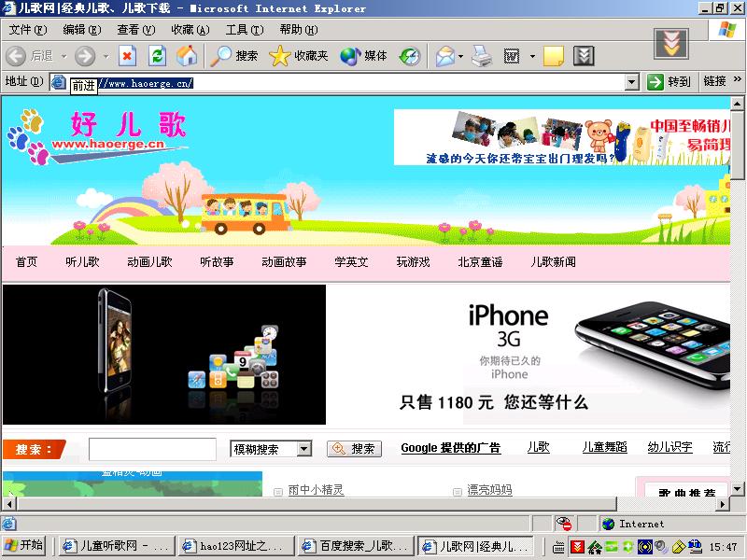Open the 动画儿歌 nav tab
The width and height of the screenshot is (747, 560).
tap(149, 262)
